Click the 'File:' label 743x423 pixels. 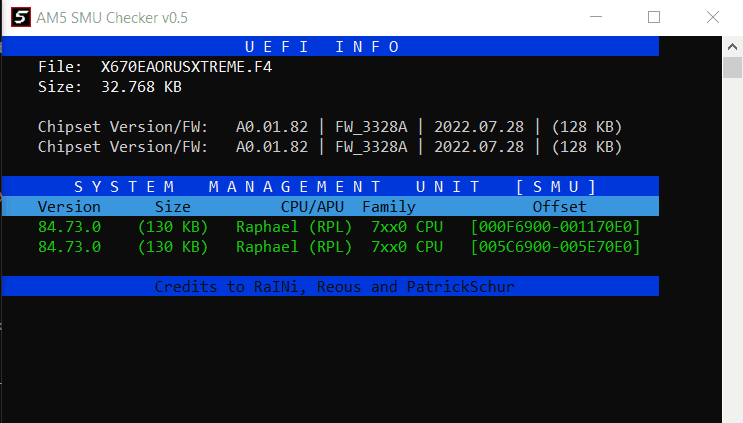click(60, 67)
